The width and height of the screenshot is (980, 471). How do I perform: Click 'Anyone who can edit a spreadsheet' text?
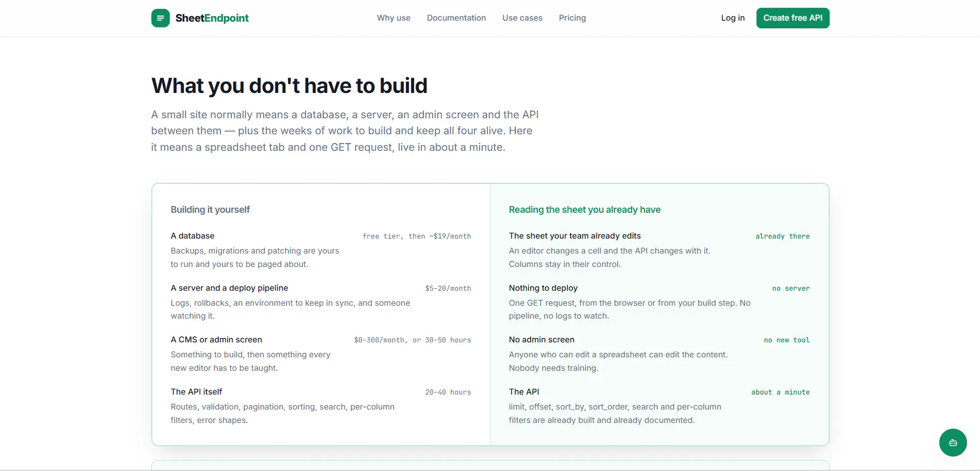point(618,362)
